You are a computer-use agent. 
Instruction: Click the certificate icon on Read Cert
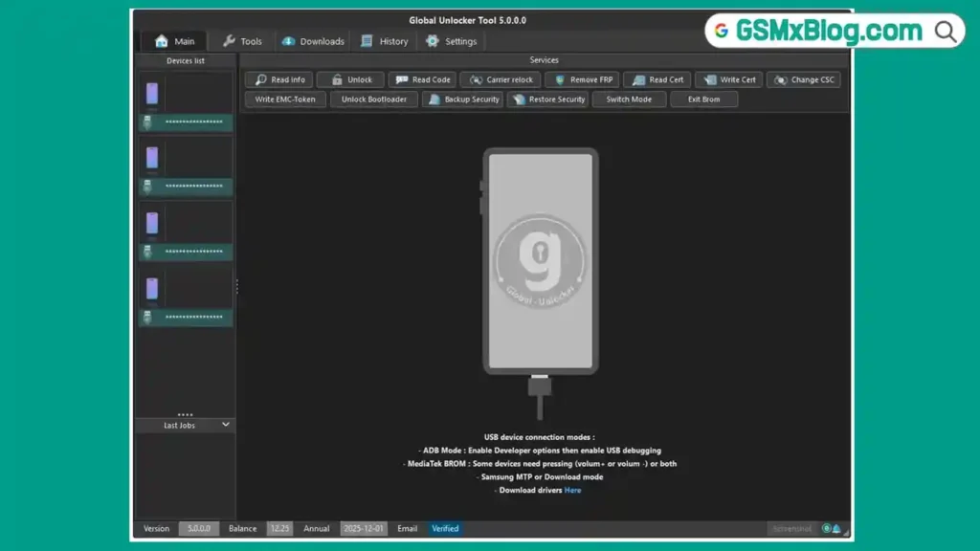[x=638, y=80]
